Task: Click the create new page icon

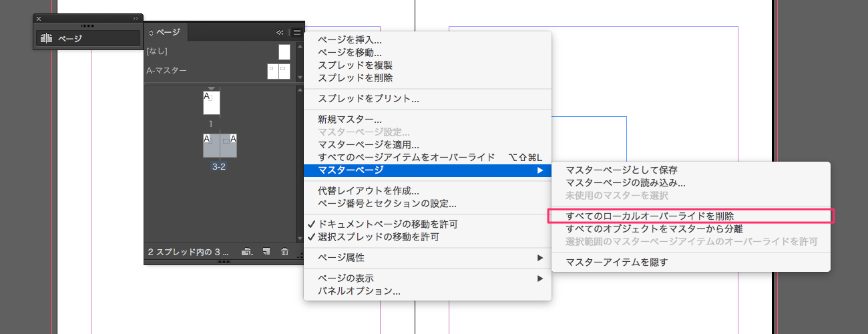Action: 266,252
